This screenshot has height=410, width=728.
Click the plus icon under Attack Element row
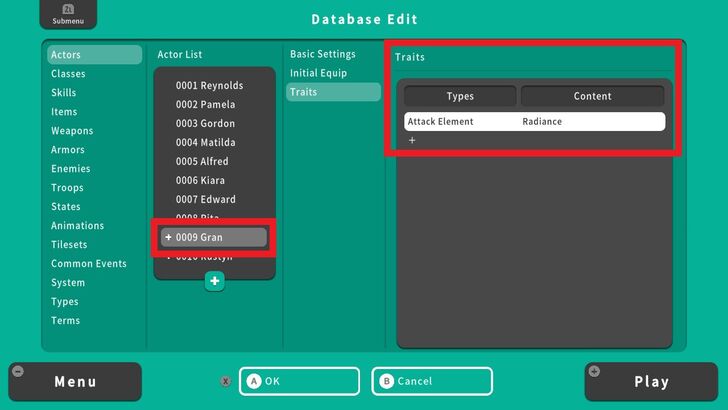coord(412,141)
